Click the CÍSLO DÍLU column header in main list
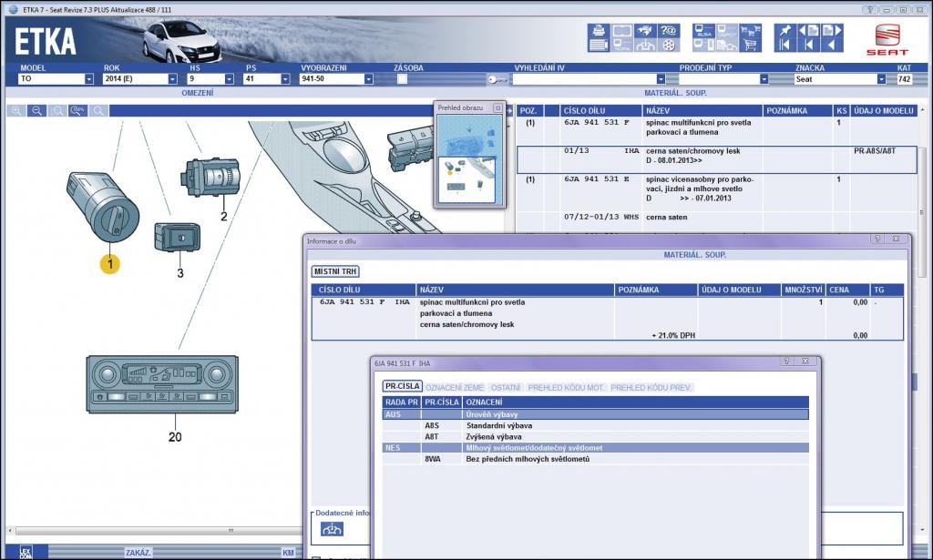933x560 pixels. pos(601,110)
